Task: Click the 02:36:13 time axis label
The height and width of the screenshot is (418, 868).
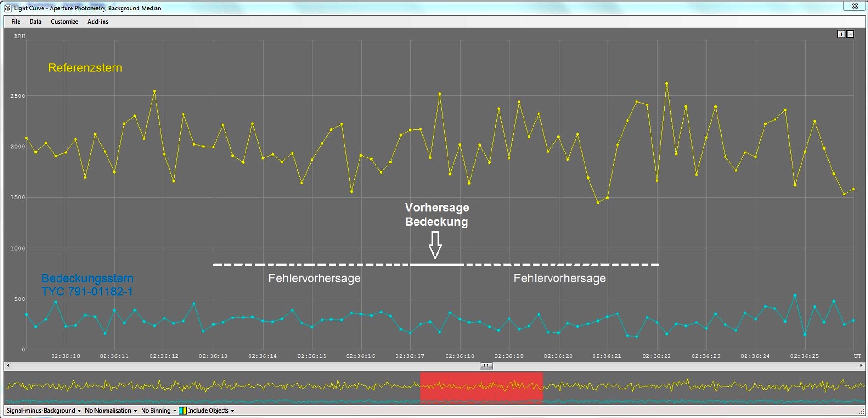Action: (x=213, y=356)
